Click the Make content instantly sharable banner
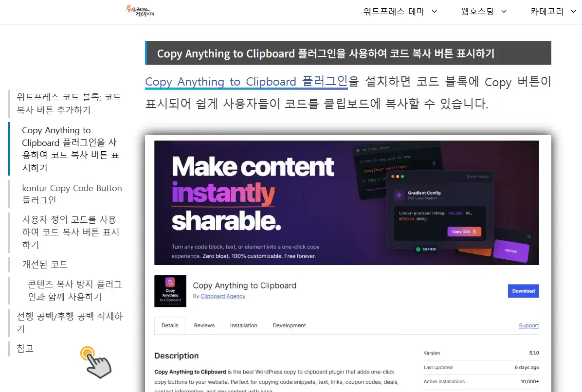Viewport: 582px width, 392px height. pyautogui.click(x=346, y=202)
